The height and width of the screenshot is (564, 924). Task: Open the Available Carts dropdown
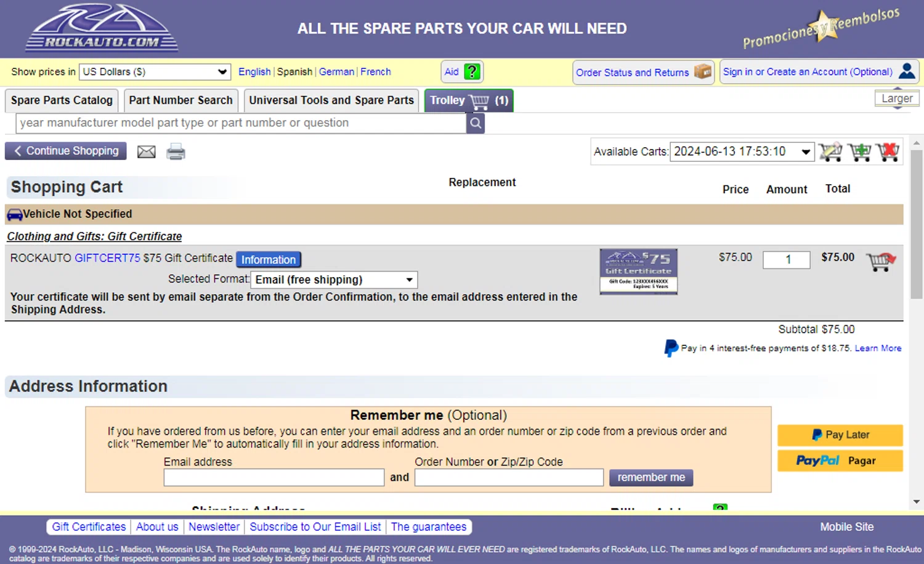point(742,151)
